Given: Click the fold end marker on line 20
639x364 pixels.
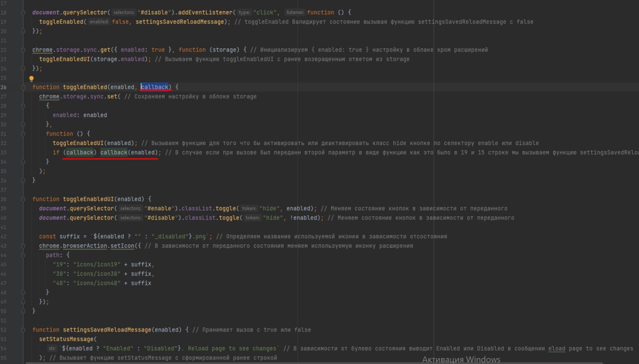Looking at the screenshot, I should click(23, 31).
